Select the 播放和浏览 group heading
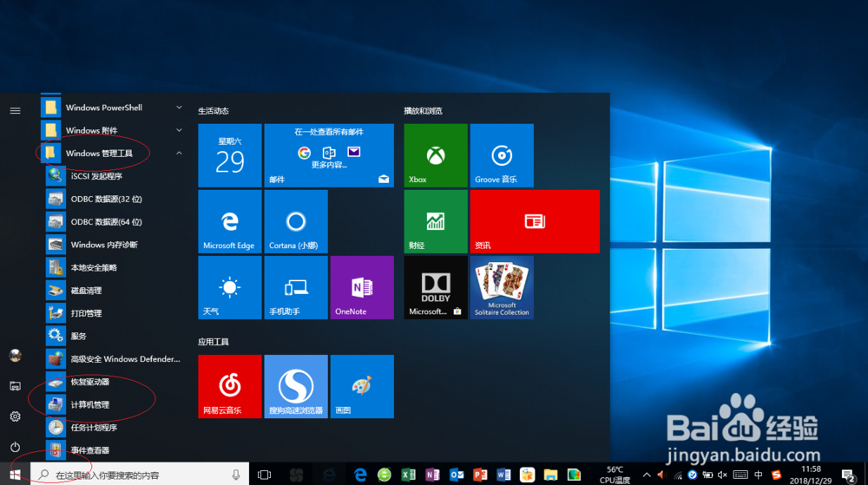 [x=423, y=111]
